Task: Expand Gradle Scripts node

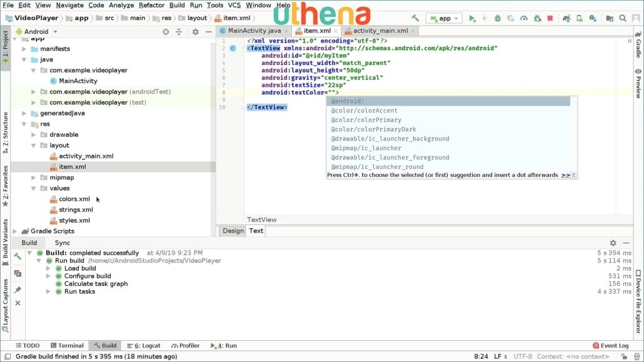Action: point(15,231)
